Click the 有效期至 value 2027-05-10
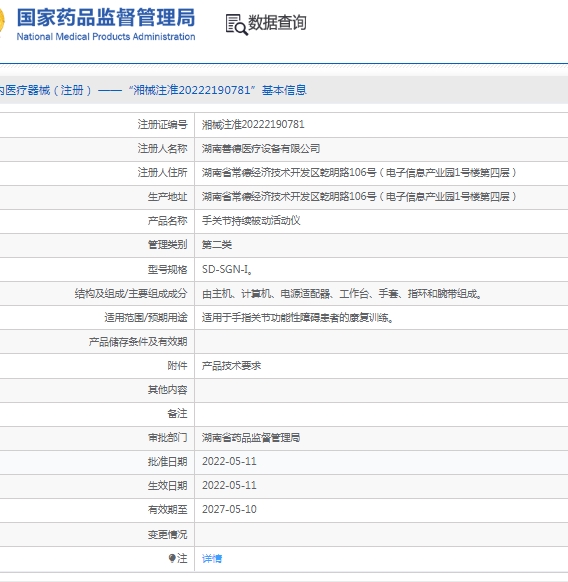This screenshot has width=568, height=582. coord(229,509)
